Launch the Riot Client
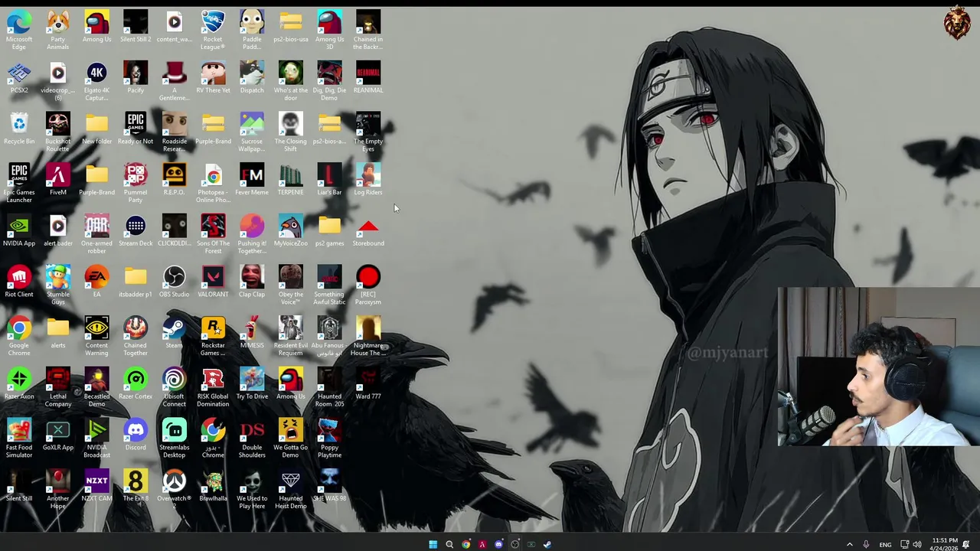 click(19, 282)
